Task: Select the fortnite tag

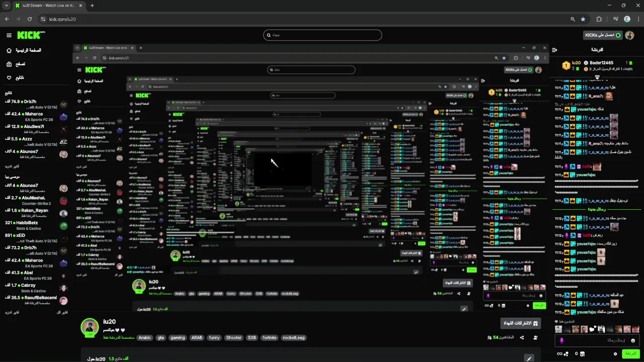Action: [269, 338]
